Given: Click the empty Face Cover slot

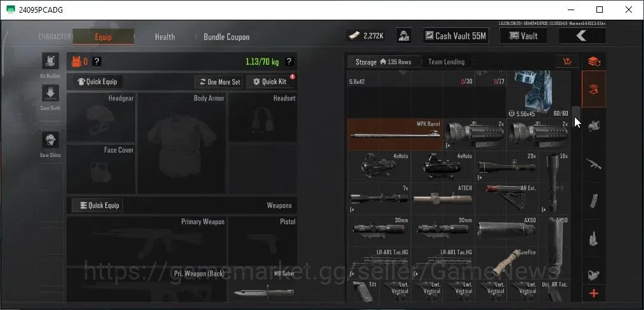Looking at the screenshot, I should pyautogui.click(x=101, y=169).
